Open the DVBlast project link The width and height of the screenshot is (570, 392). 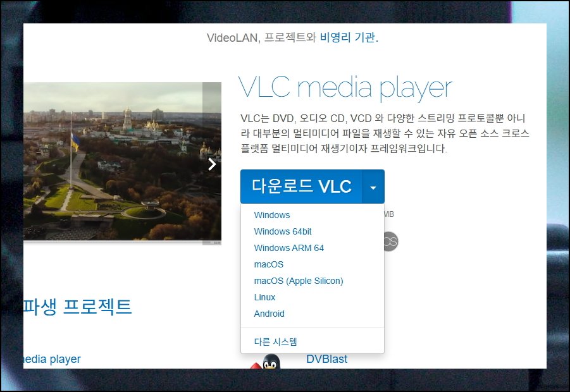tap(326, 359)
